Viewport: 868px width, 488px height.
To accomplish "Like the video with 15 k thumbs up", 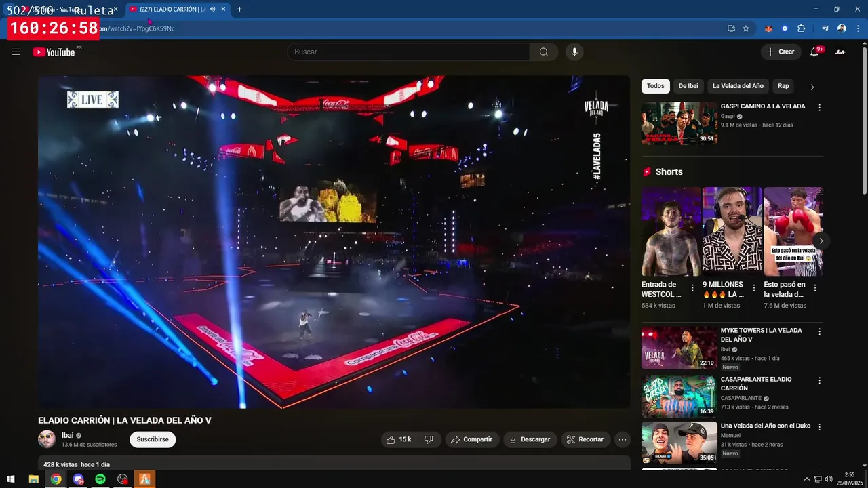I will coord(399,439).
